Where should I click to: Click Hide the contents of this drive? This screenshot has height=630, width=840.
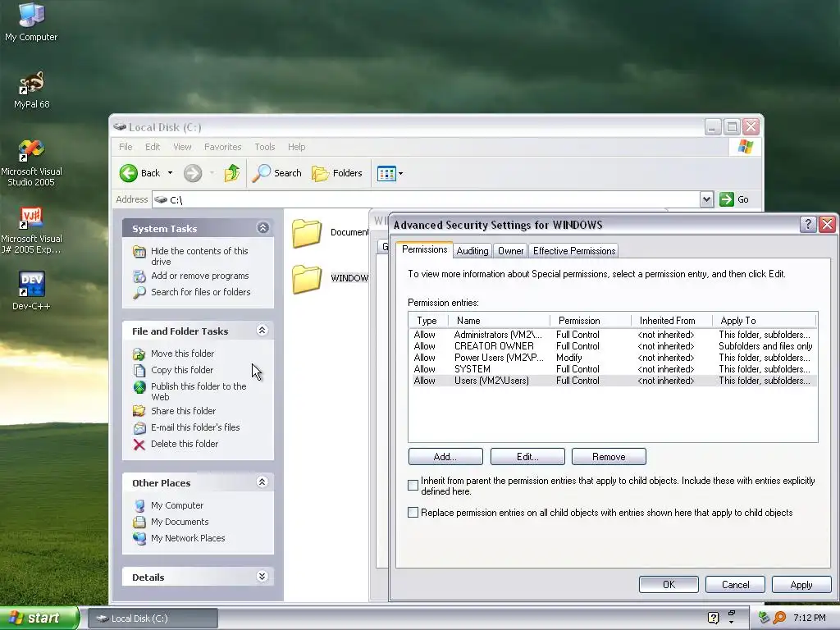point(199,256)
